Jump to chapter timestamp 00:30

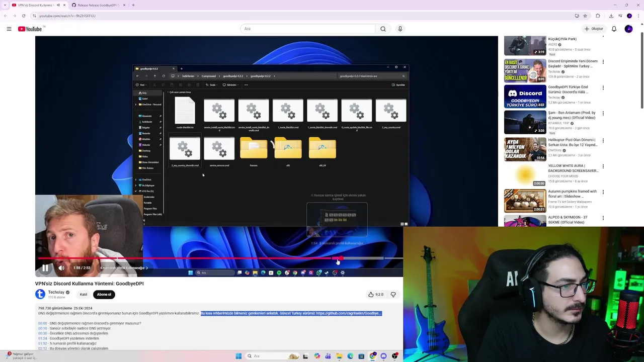tap(42, 333)
